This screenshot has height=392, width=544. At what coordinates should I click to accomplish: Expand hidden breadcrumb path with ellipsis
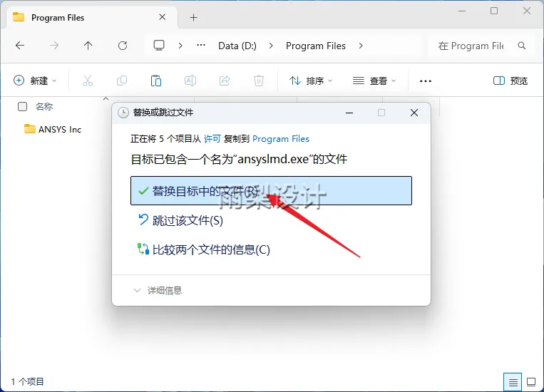pyautogui.click(x=201, y=45)
